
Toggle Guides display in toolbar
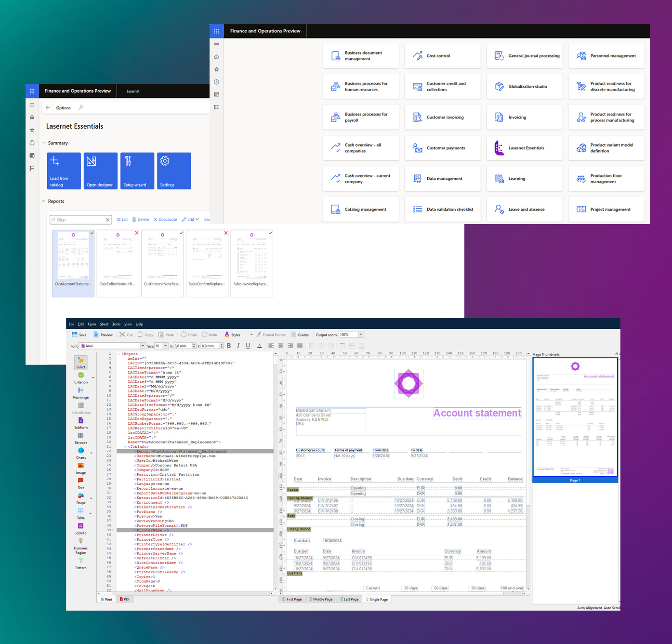[x=300, y=335]
